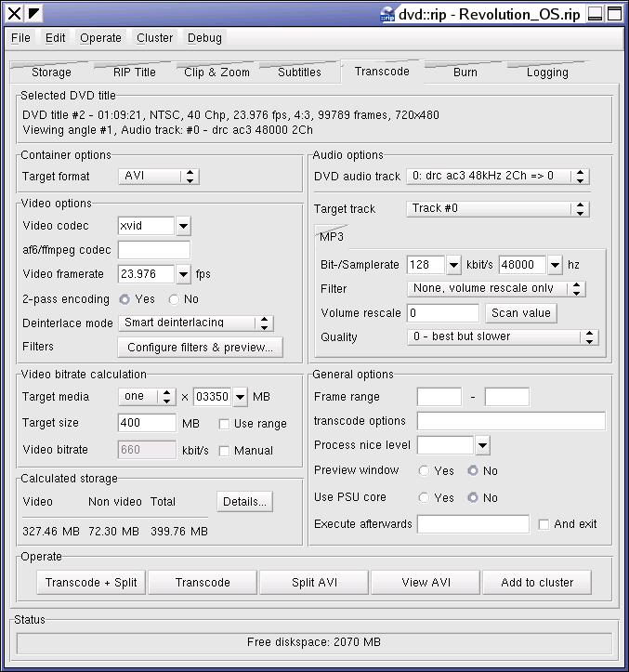Click the dvd::rip title bar application icon
This screenshot has height=672, width=629.
(x=387, y=15)
